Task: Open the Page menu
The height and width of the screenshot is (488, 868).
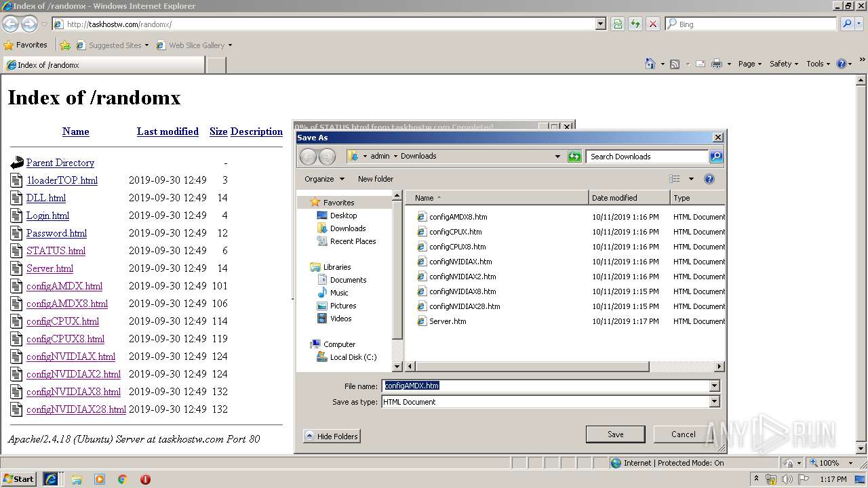Action: click(x=750, y=64)
